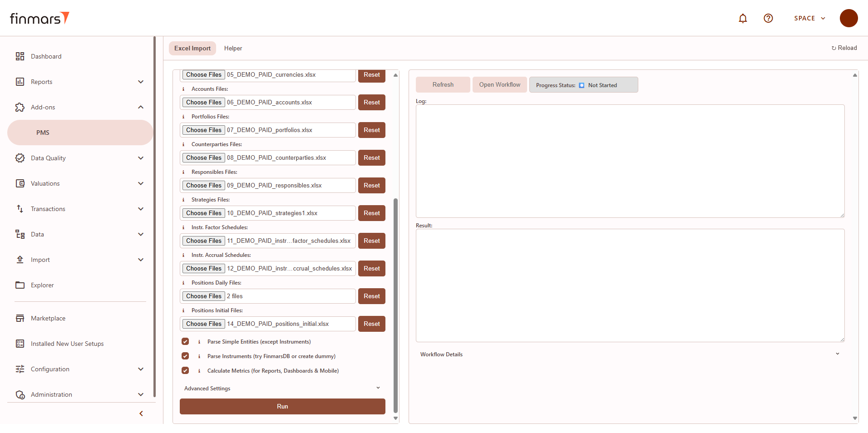Image resolution: width=868 pixels, height=433 pixels.
Task: Click the Data Quality badge icon
Action: 20,158
